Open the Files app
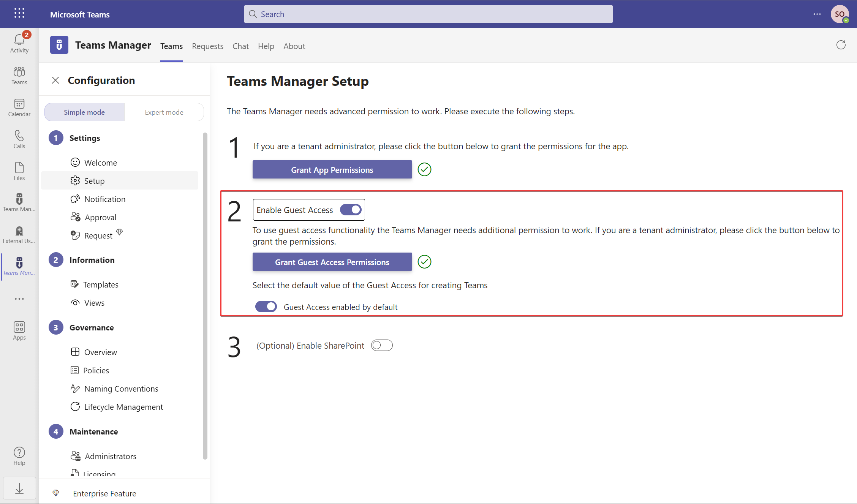This screenshot has width=857, height=504. (x=19, y=171)
